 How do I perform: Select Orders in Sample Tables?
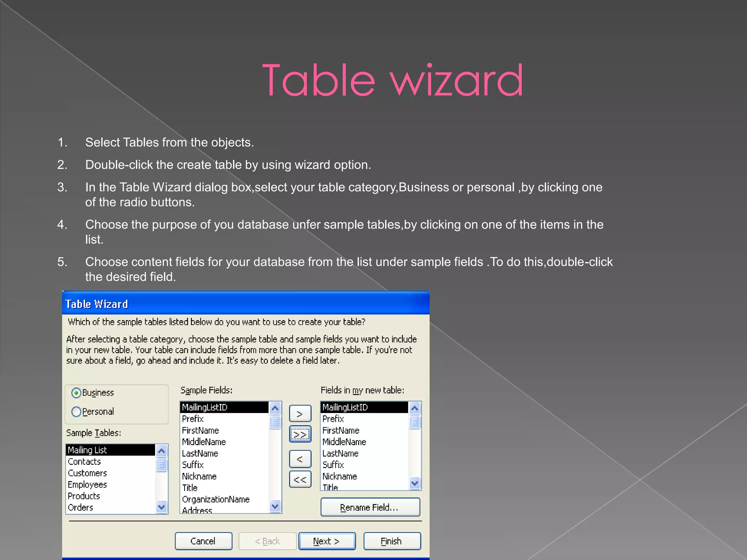[x=111, y=507]
